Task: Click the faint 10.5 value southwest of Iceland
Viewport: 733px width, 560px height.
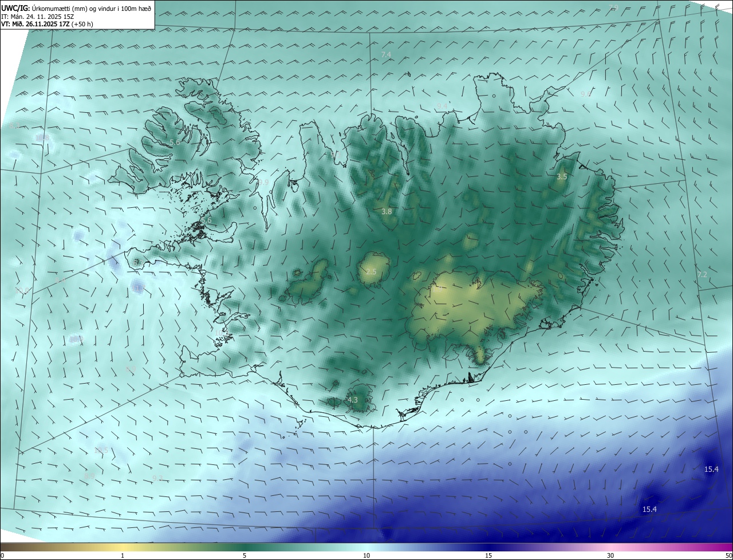Action: [x=101, y=450]
